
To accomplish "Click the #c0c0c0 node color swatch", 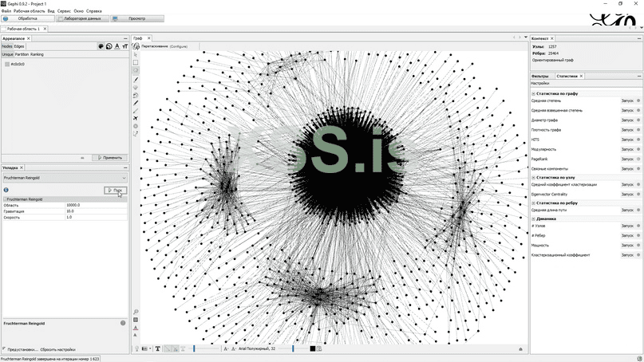I will pyautogui.click(x=7, y=64).
